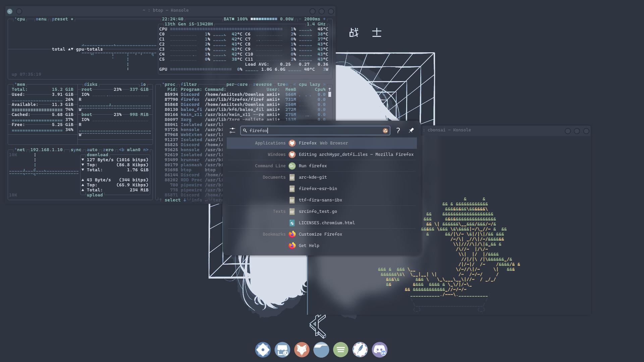This screenshot has width=644, height=362.
Task: Open btop preset selector
Action: 60,19
